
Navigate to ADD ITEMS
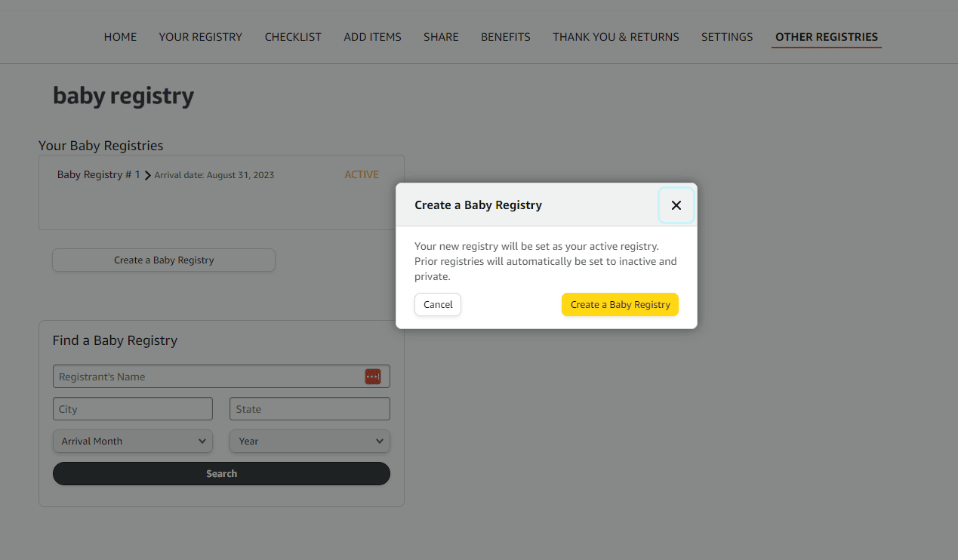[372, 36]
